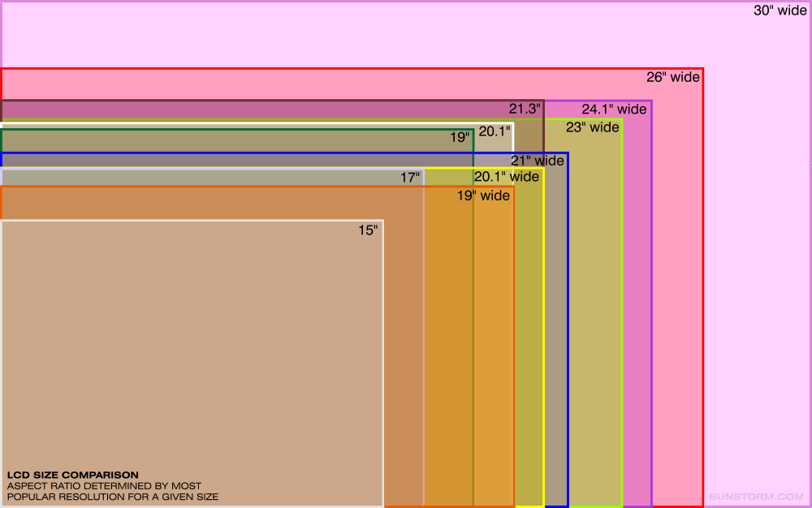Image resolution: width=812 pixels, height=508 pixels.
Task: Click the 19" non-wide label
Action: point(460,138)
